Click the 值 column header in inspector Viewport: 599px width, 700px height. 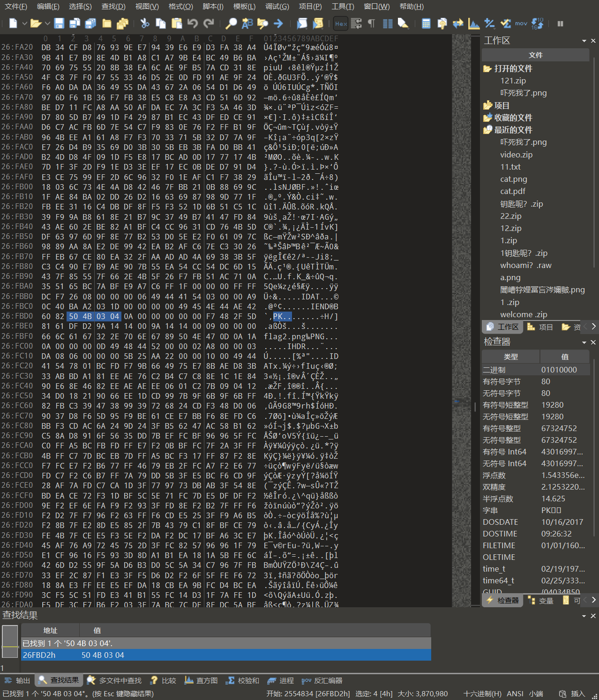pos(565,357)
